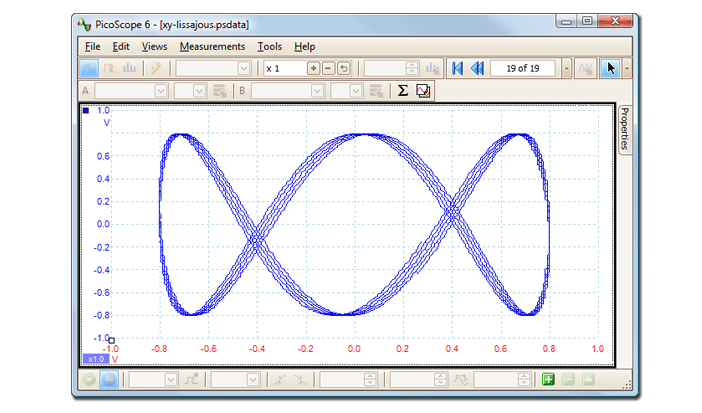Open the Edit menu

121,47
